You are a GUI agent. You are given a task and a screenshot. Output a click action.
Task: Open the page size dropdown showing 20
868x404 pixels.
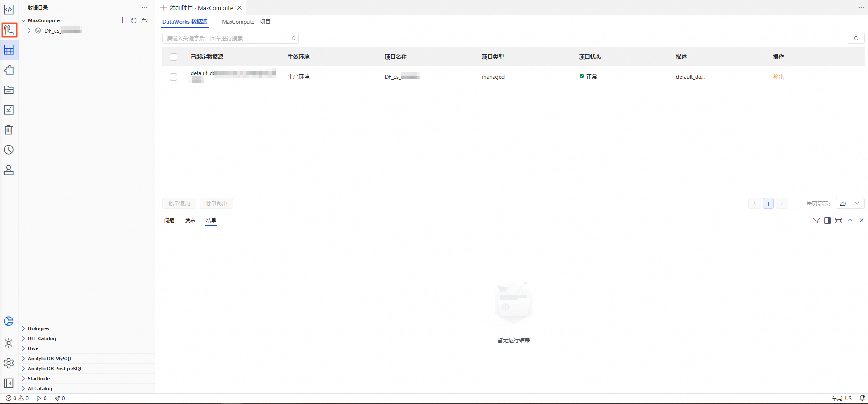[x=850, y=203]
